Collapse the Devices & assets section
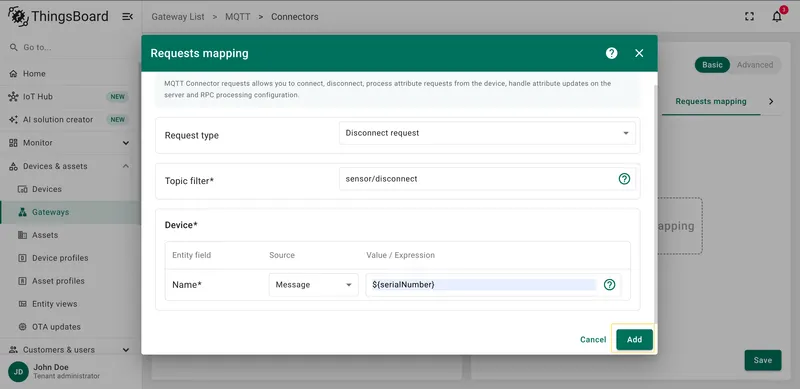 coord(126,166)
